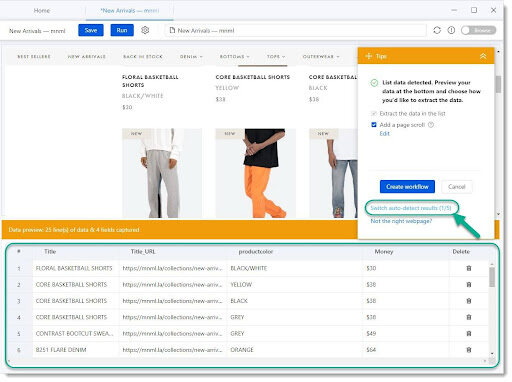The image size is (512, 382).
Task: Expand the Bottoms menu dropdown
Action: (235, 57)
